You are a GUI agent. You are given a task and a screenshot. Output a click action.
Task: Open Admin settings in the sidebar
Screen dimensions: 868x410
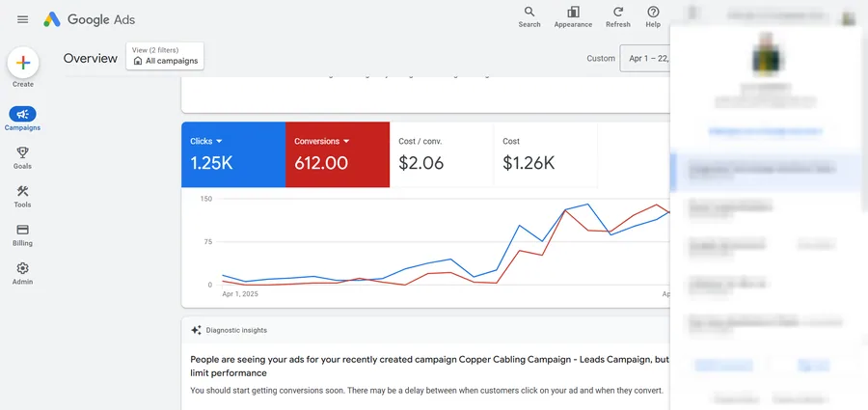click(x=23, y=274)
